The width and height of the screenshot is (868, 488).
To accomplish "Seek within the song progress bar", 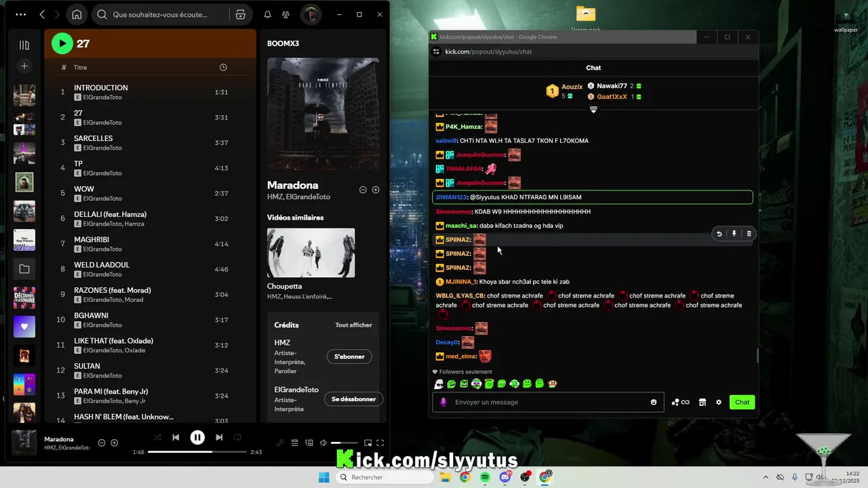I will (x=197, y=452).
